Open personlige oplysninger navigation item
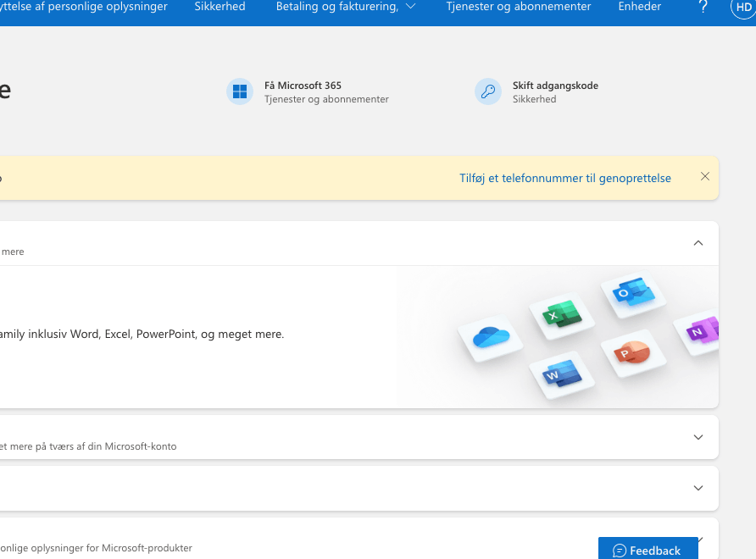 [84, 7]
